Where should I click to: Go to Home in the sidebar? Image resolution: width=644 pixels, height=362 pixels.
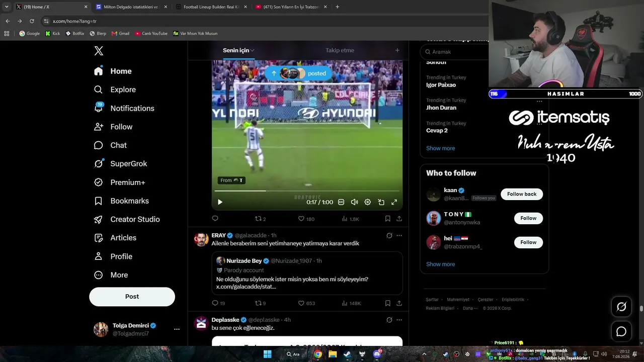(x=113, y=71)
